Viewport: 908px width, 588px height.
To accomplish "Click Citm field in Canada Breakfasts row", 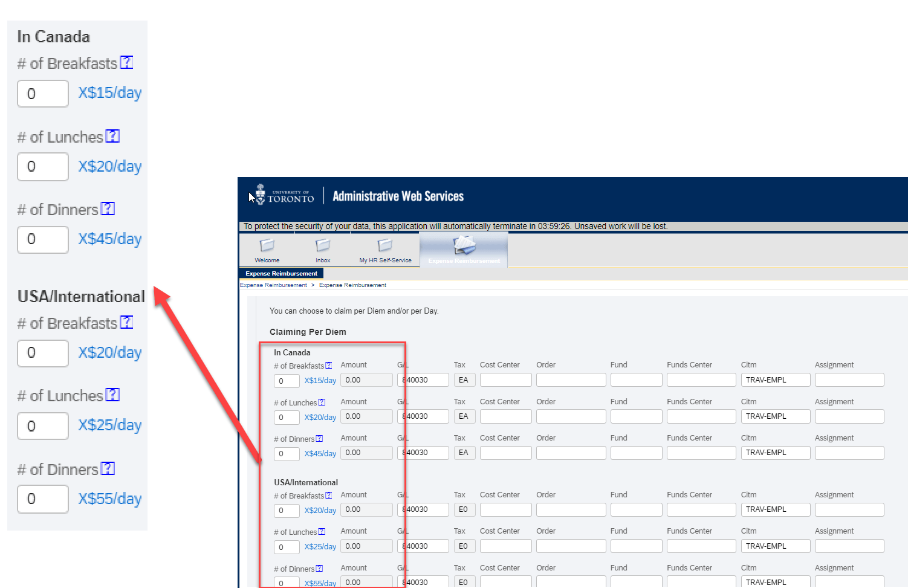I will tap(776, 380).
